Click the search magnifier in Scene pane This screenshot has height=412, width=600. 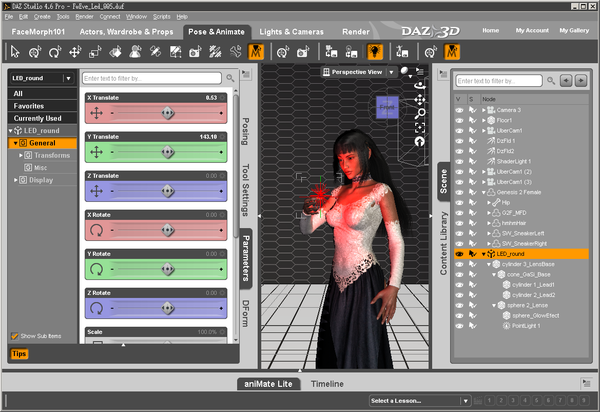pyautogui.click(x=551, y=81)
